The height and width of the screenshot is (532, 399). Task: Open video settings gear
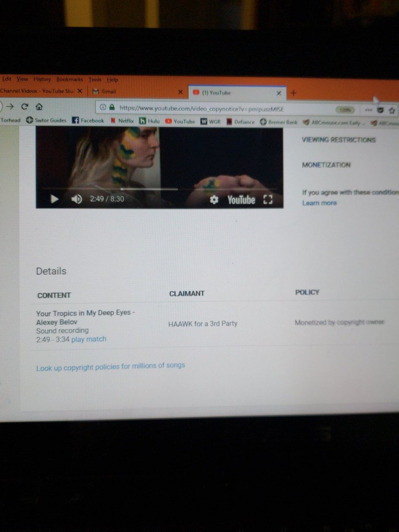(x=215, y=200)
